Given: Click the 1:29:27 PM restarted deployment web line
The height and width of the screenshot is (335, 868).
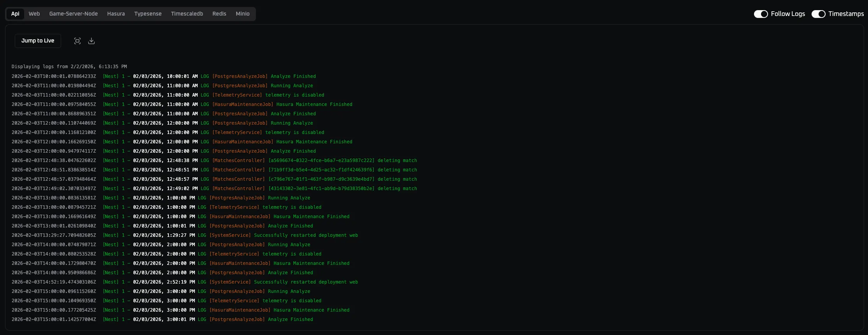Looking at the screenshot, I should [185, 235].
